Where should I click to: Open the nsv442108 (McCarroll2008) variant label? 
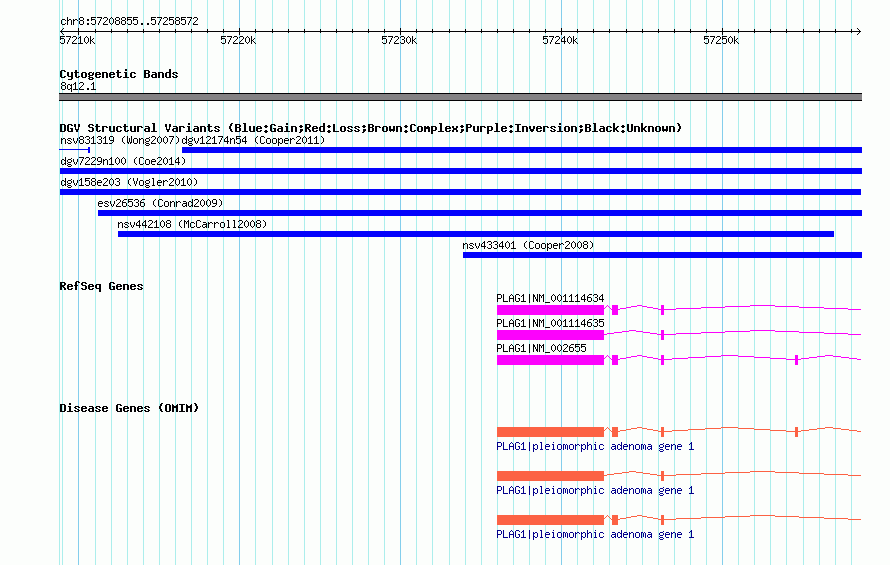pos(192,224)
